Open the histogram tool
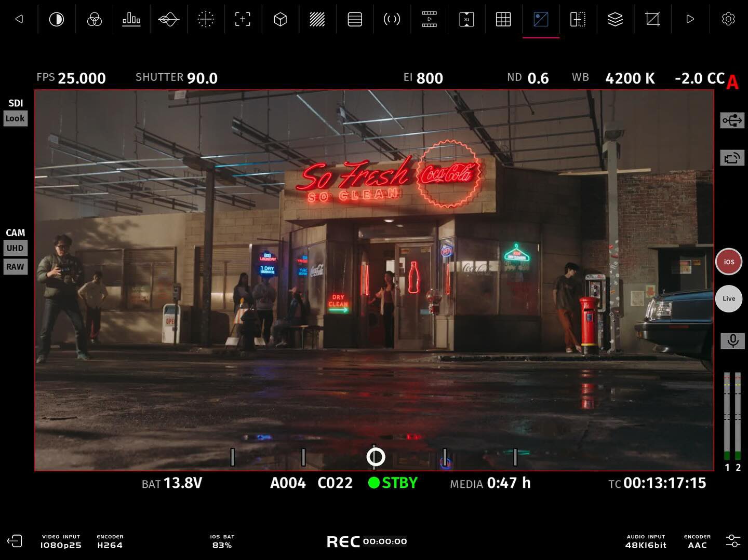Image resolution: width=748 pixels, height=560 pixels. (x=131, y=20)
